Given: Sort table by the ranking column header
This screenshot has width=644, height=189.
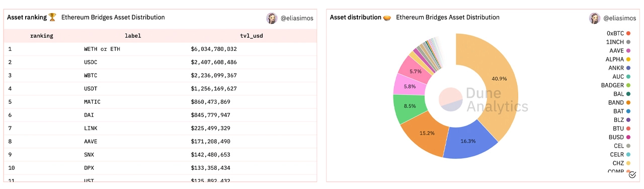Looking at the screenshot, I should click(x=41, y=36).
